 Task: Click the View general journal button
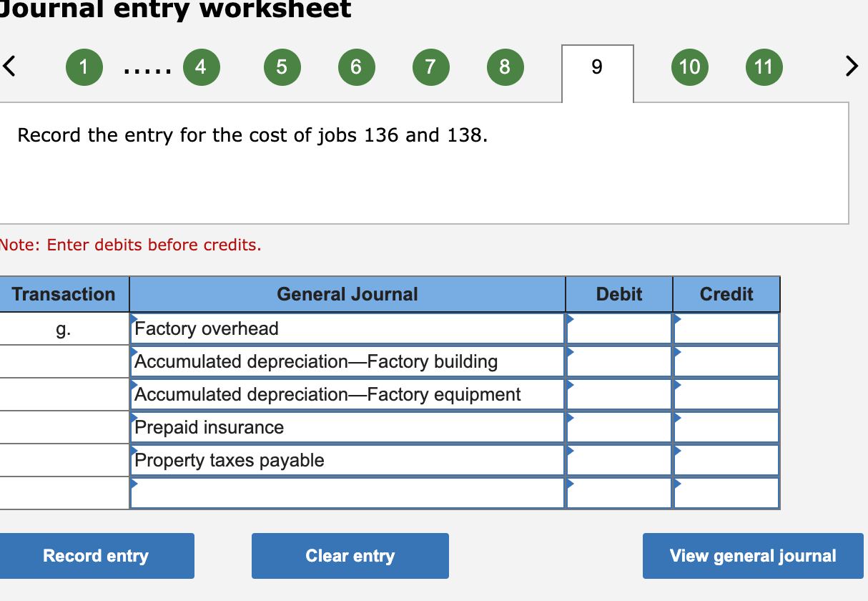[751, 555]
